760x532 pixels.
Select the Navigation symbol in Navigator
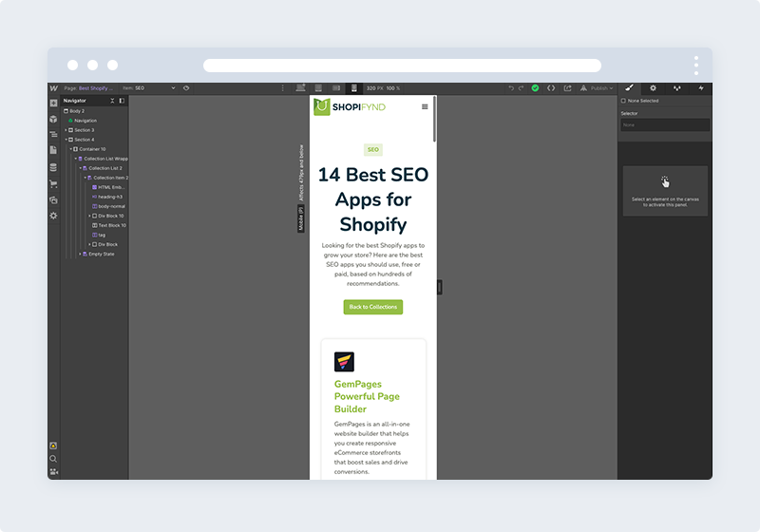pos(83,121)
